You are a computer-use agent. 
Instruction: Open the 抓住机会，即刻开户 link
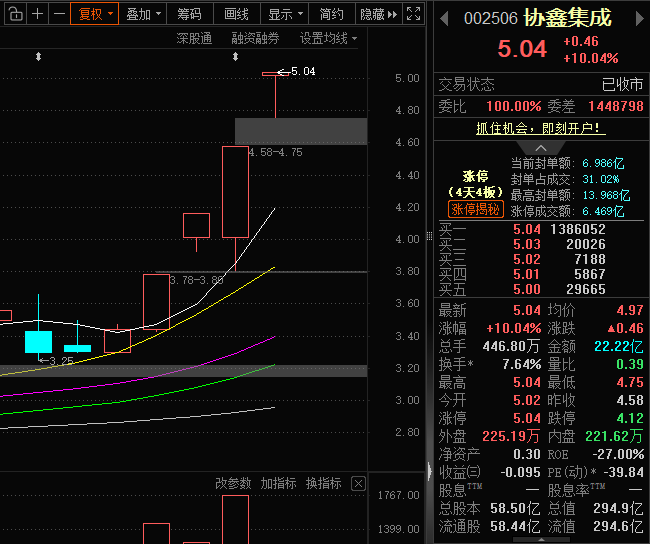point(541,128)
